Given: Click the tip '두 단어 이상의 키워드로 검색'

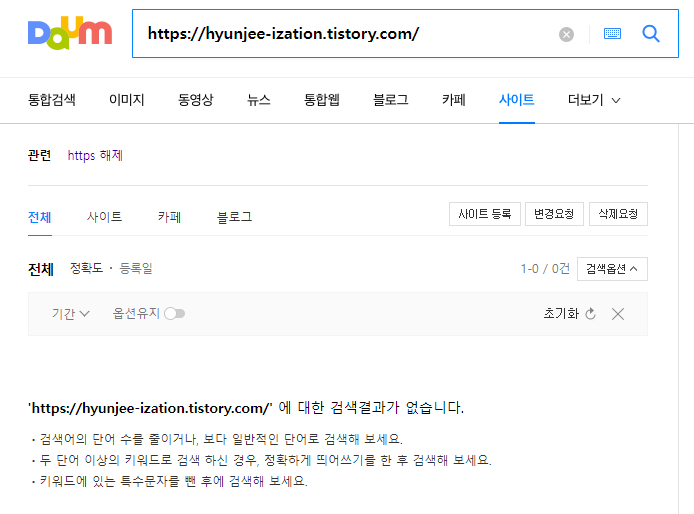Looking at the screenshot, I should 120,460.
